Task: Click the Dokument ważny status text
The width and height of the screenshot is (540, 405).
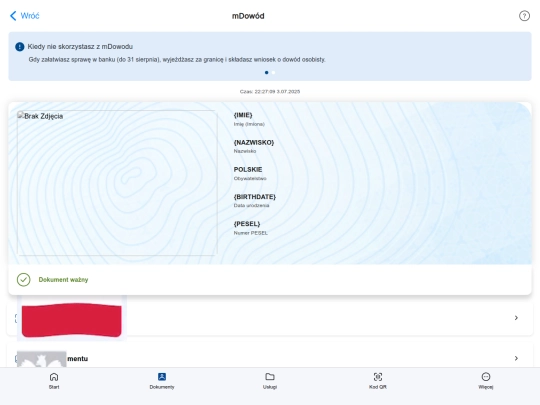Action: coord(63,280)
